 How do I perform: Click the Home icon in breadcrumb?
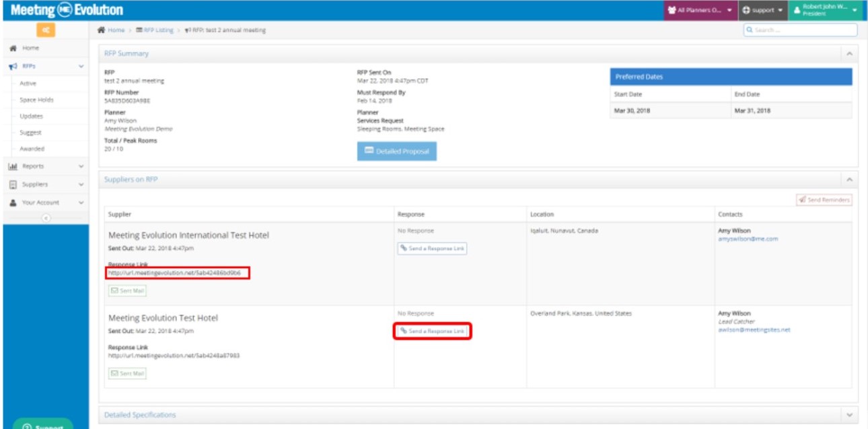(x=101, y=30)
